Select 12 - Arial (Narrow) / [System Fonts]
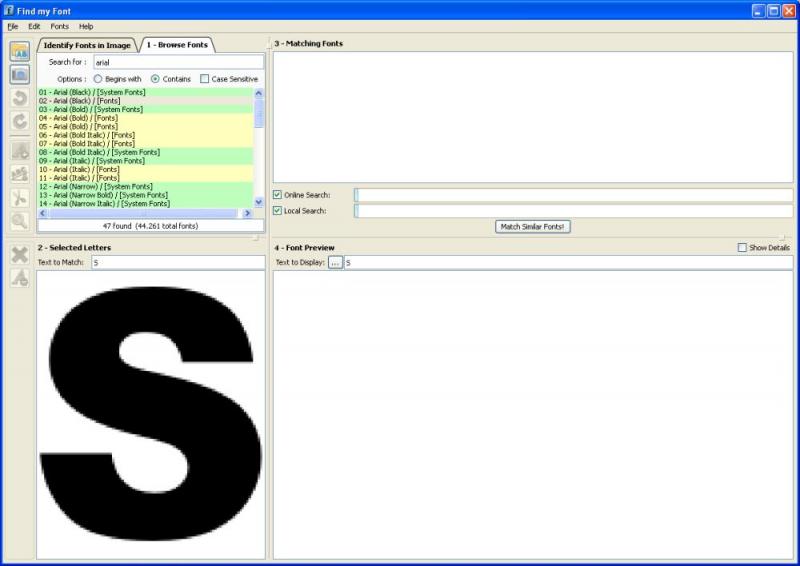Screen dimensions: 800x566 point(145,187)
